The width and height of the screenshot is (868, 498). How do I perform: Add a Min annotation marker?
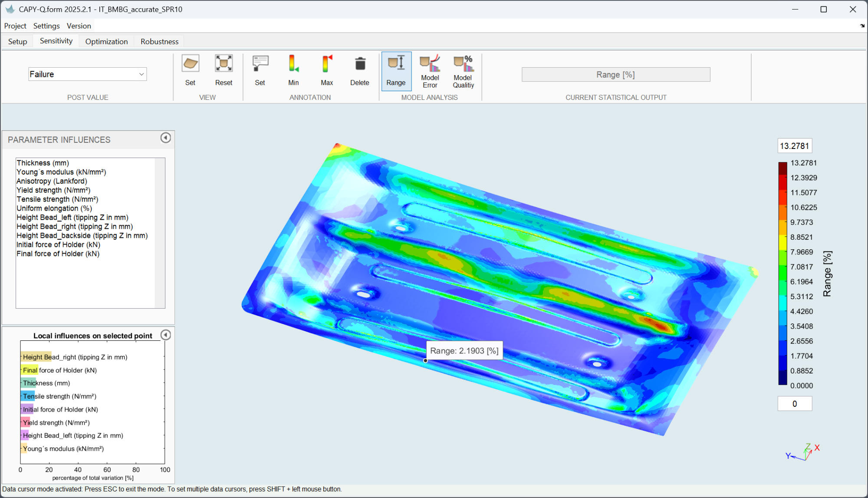coord(293,64)
